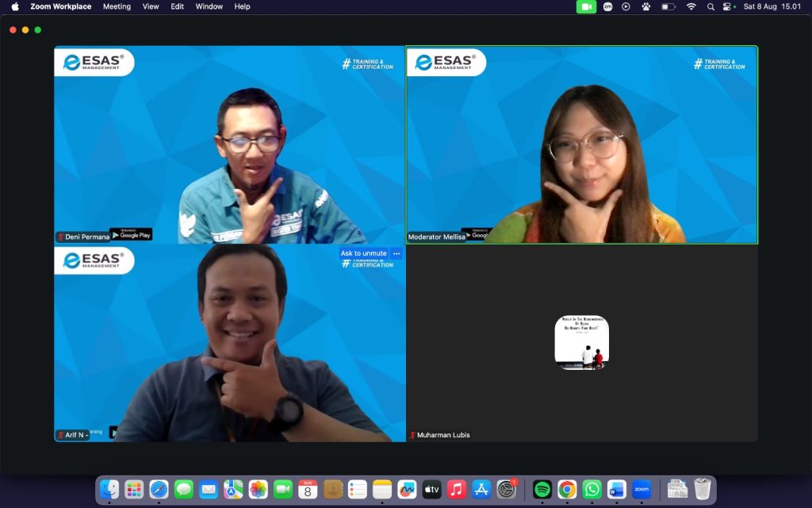Open Apple TV from the Dock

(432, 489)
